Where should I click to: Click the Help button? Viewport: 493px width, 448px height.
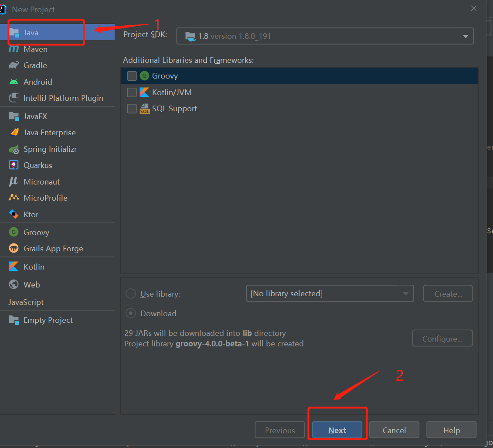point(452,430)
